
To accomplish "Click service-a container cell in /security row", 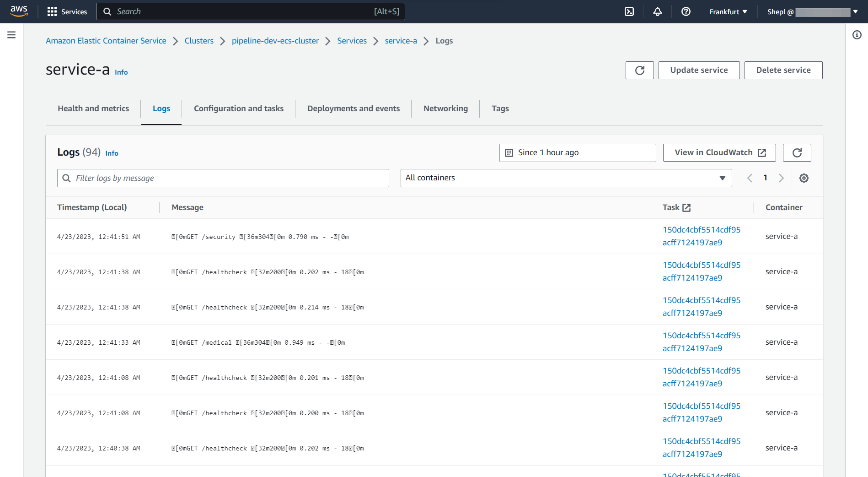I will coord(782,236).
